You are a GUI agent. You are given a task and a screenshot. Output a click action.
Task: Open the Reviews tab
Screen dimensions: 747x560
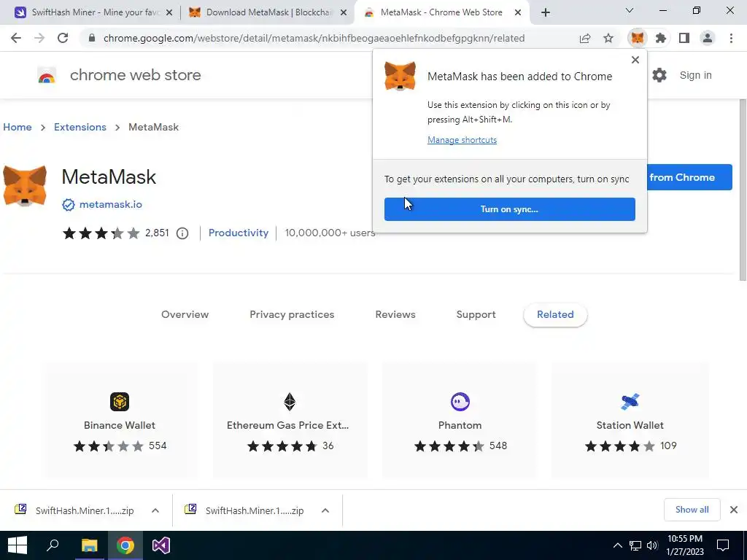(395, 315)
